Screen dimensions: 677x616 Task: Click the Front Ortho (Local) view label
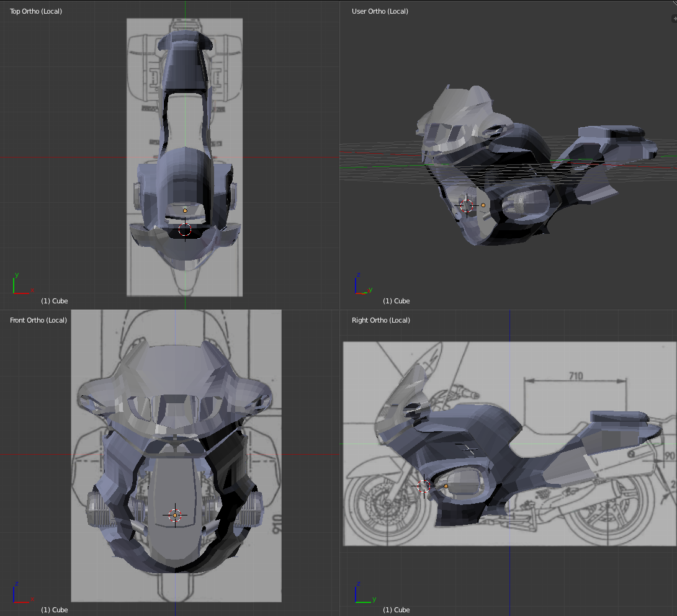(x=38, y=320)
